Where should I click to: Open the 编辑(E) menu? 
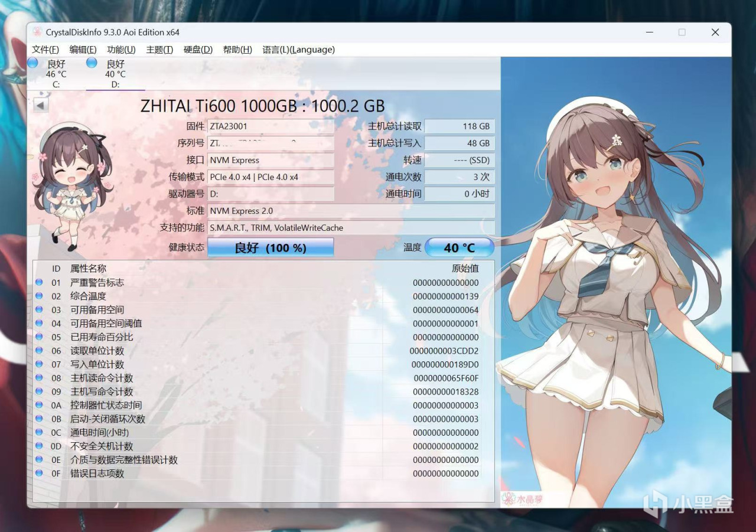pos(83,50)
